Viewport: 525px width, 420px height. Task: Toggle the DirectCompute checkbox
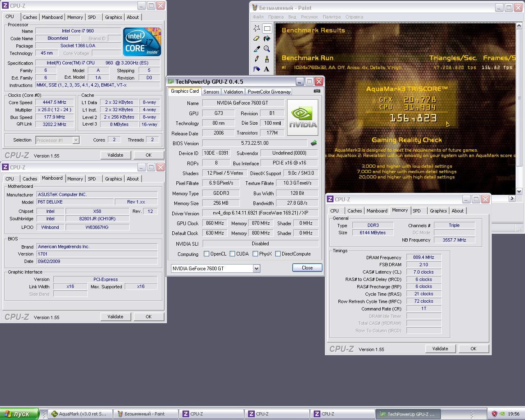click(x=278, y=254)
